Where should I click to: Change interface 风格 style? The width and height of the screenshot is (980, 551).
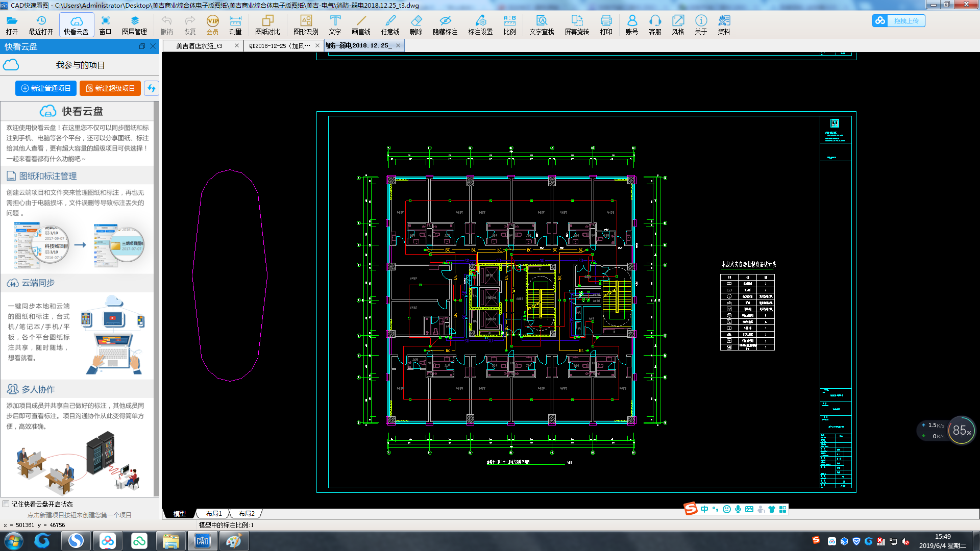pos(678,24)
